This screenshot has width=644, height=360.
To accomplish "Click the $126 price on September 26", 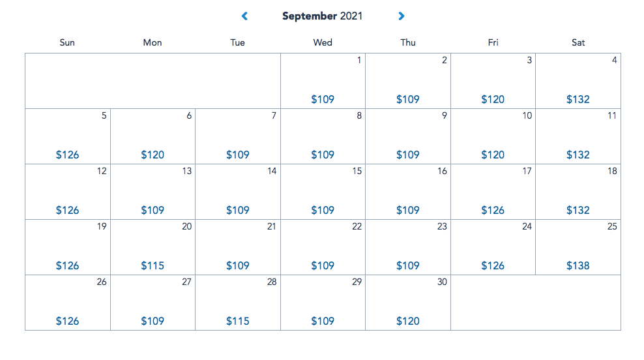I will (x=68, y=321).
